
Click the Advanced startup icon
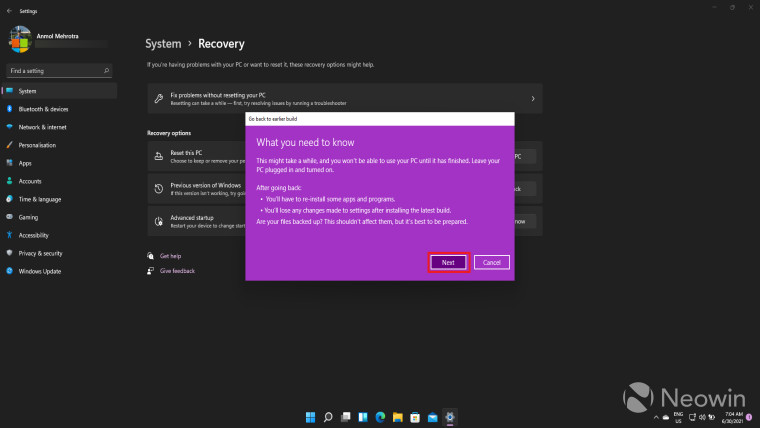point(158,222)
